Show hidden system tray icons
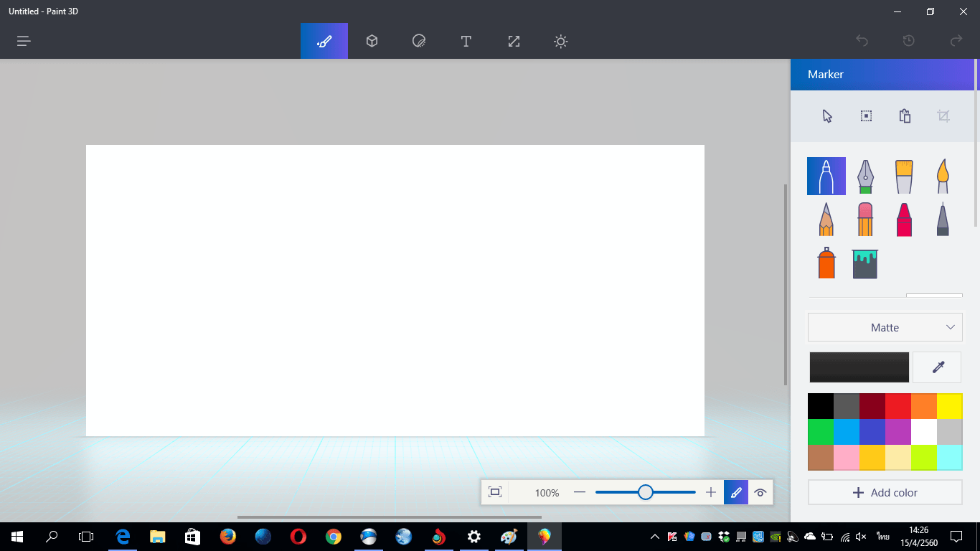 [654, 537]
